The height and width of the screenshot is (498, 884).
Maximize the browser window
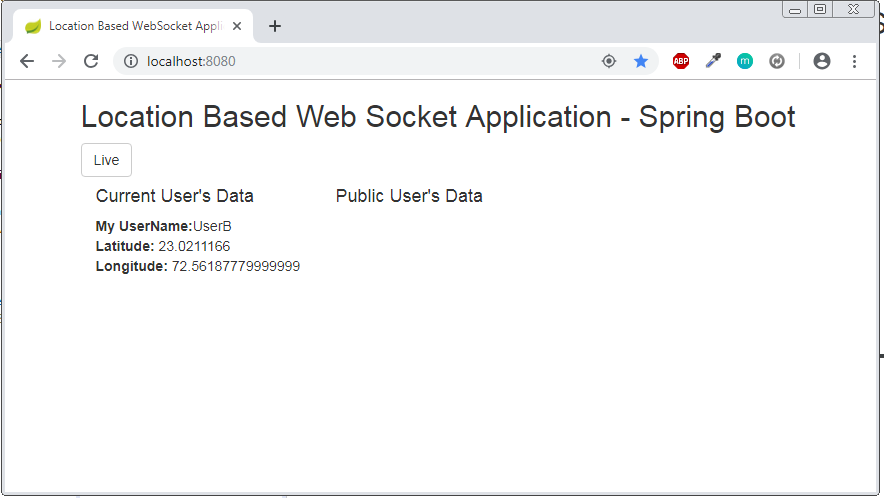(820, 10)
